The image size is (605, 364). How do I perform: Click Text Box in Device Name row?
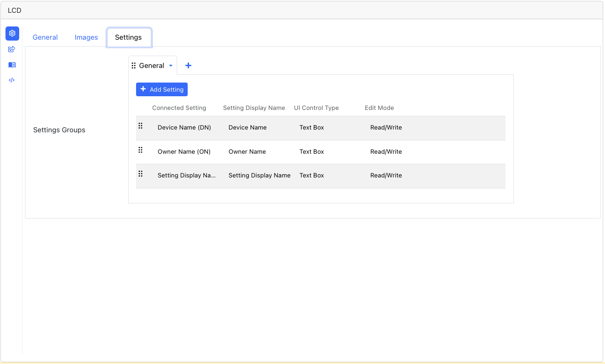(x=312, y=128)
